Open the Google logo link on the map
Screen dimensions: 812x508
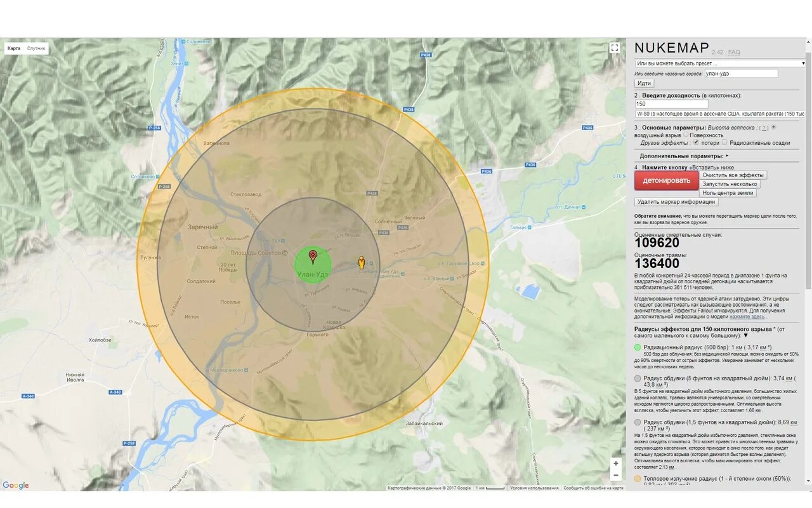click(16, 485)
